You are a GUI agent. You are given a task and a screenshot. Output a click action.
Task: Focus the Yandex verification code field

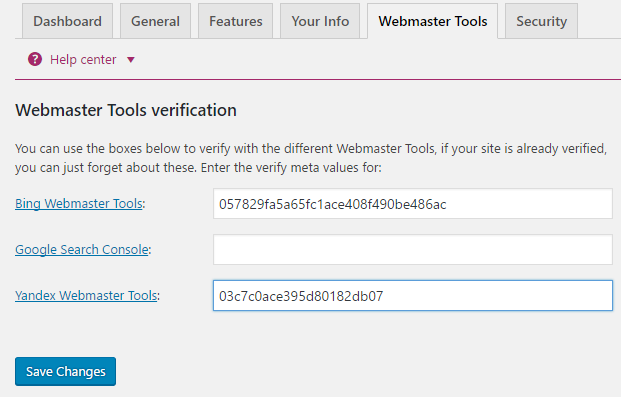413,296
